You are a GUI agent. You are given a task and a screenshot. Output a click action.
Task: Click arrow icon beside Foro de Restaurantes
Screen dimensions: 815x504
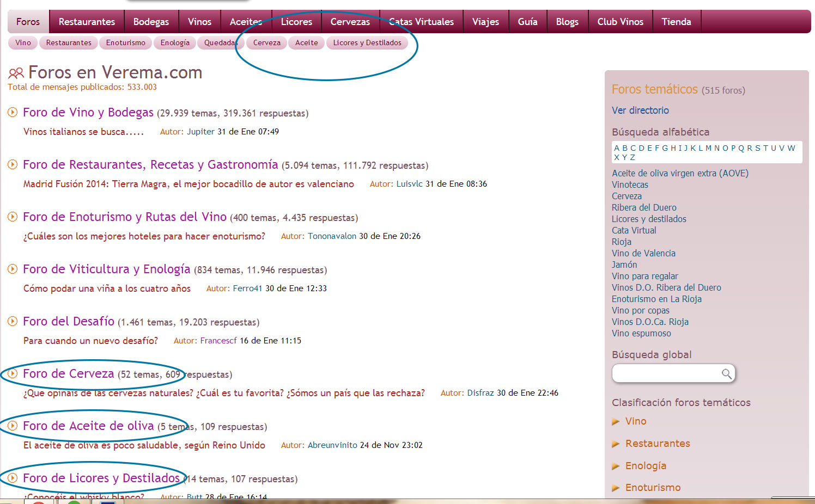pyautogui.click(x=13, y=165)
